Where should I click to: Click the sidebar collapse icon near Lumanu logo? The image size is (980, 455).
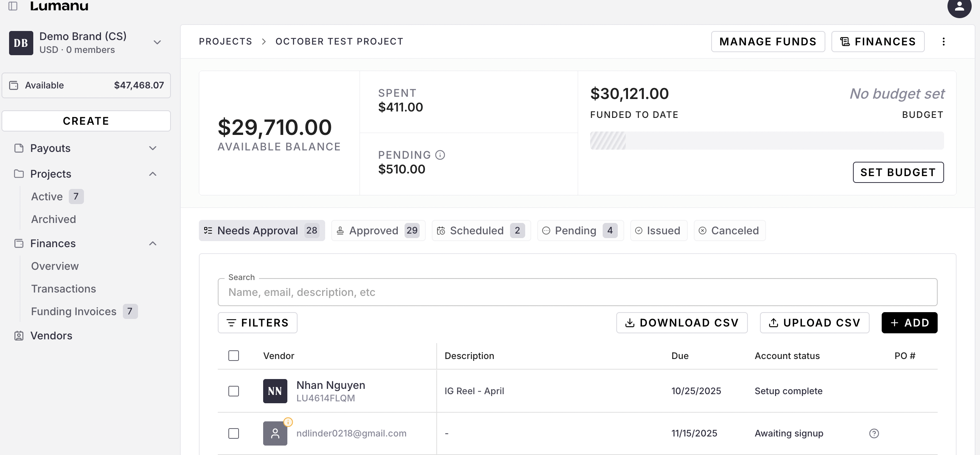(x=13, y=6)
